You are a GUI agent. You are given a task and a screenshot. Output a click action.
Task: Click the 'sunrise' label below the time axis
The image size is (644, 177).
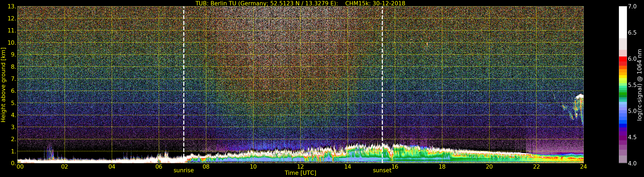(184, 170)
